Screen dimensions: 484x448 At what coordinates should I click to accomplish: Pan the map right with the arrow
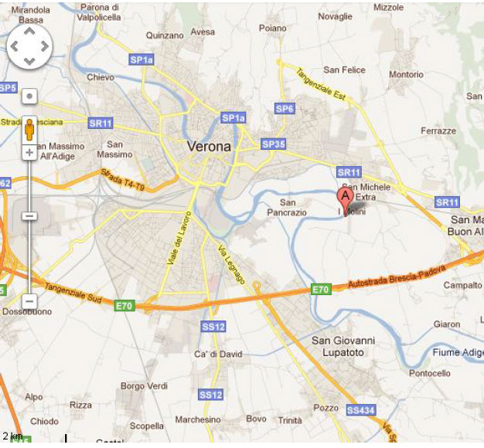(x=45, y=46)
